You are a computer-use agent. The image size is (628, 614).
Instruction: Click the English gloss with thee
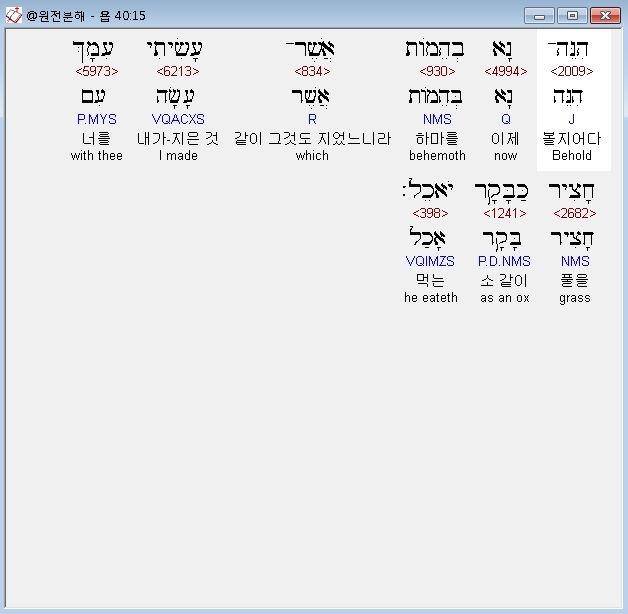click(97, 155)
